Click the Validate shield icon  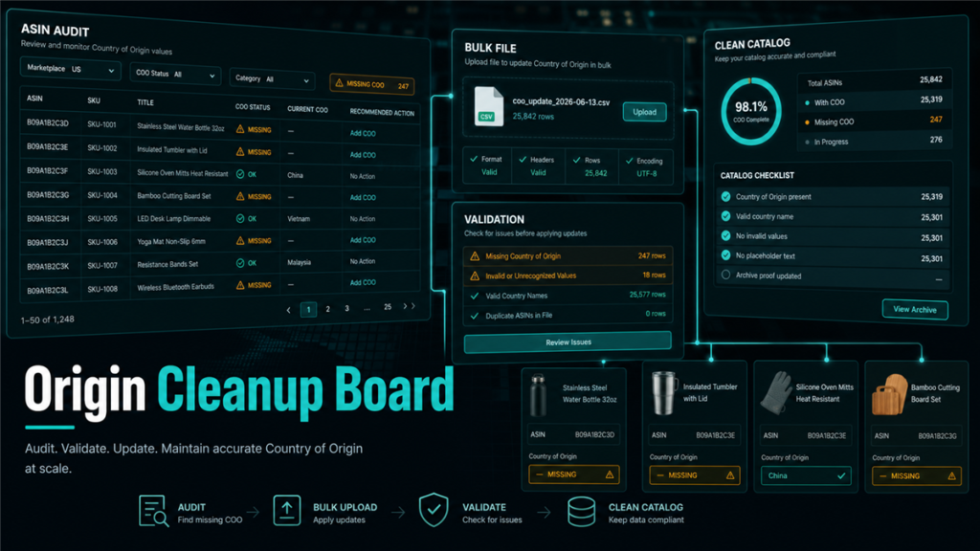pos(434,510)
